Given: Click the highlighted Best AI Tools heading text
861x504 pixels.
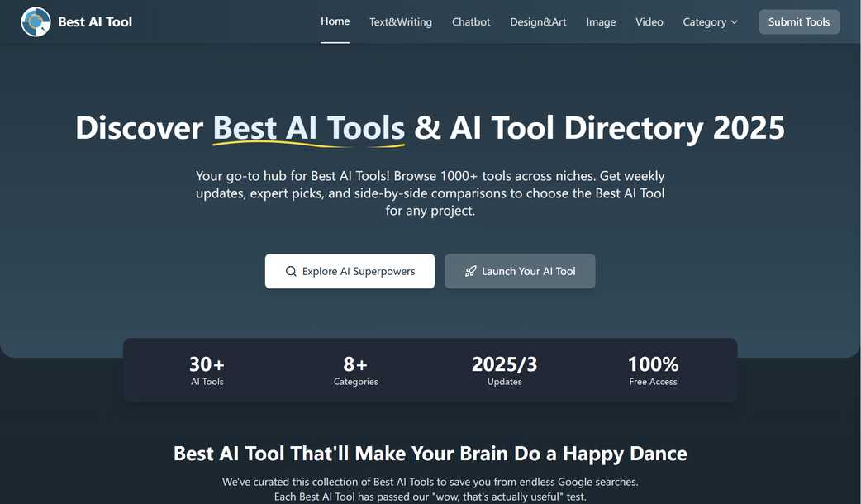Looking at the screenshot, I should point(308,128).
